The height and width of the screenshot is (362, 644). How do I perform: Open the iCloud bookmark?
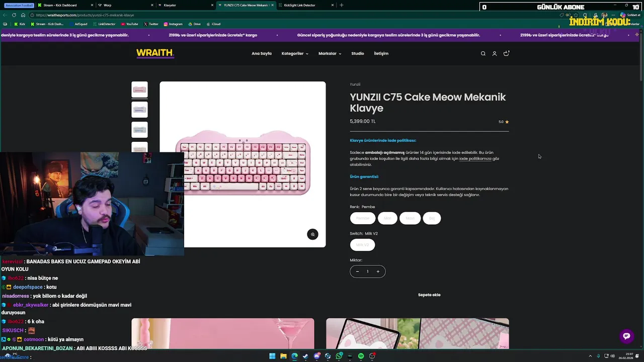[x=213, y=24]
